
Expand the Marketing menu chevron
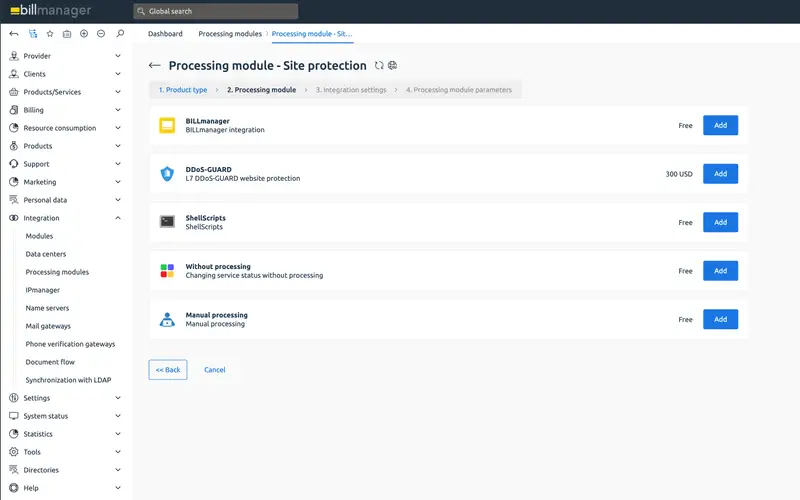point(118,182)
